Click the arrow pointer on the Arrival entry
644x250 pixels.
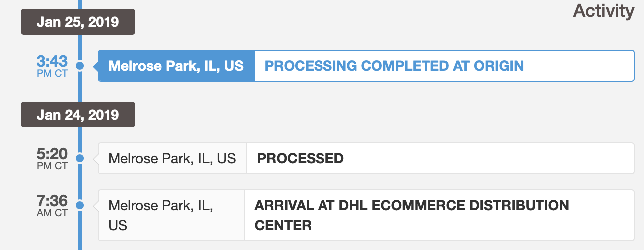tap(96, 205)
